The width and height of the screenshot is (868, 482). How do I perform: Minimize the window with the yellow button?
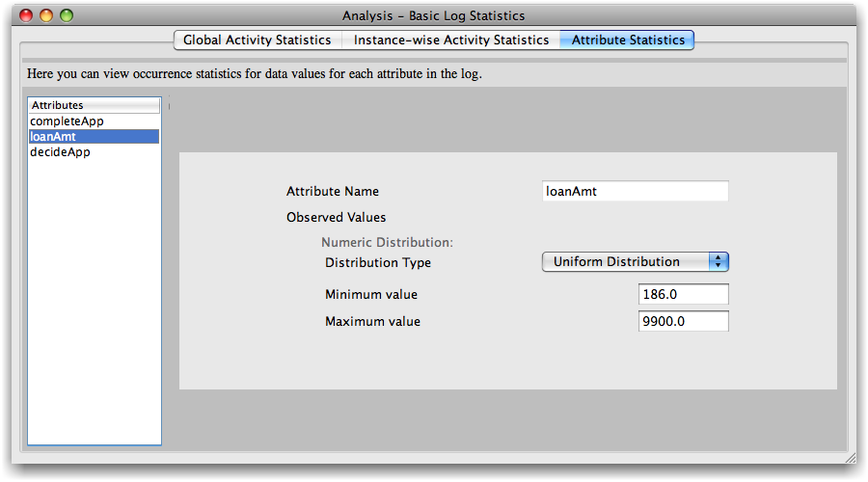point(46,15)
